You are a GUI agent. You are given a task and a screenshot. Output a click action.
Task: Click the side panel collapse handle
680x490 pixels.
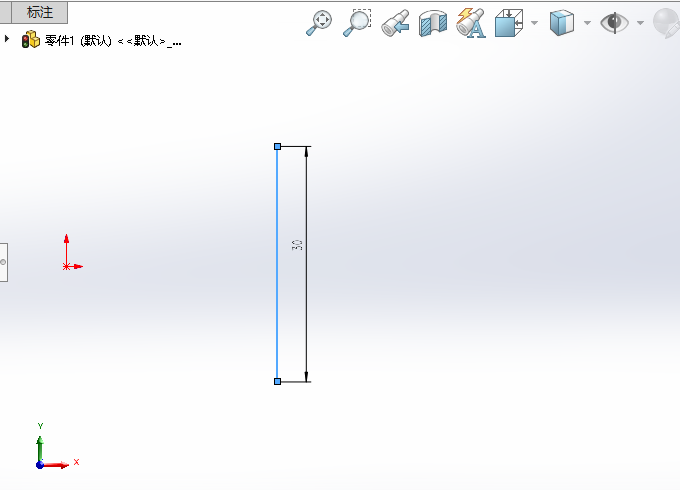click(3, 262)
